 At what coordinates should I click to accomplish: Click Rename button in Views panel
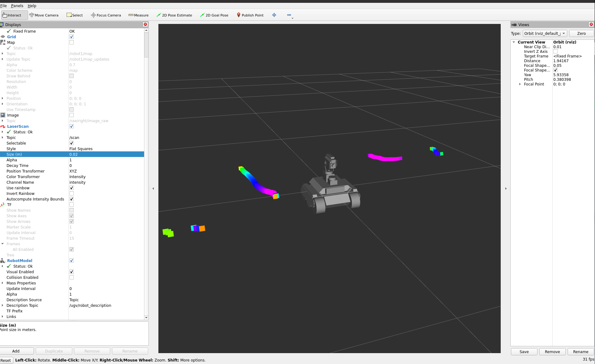coord(581,352)
